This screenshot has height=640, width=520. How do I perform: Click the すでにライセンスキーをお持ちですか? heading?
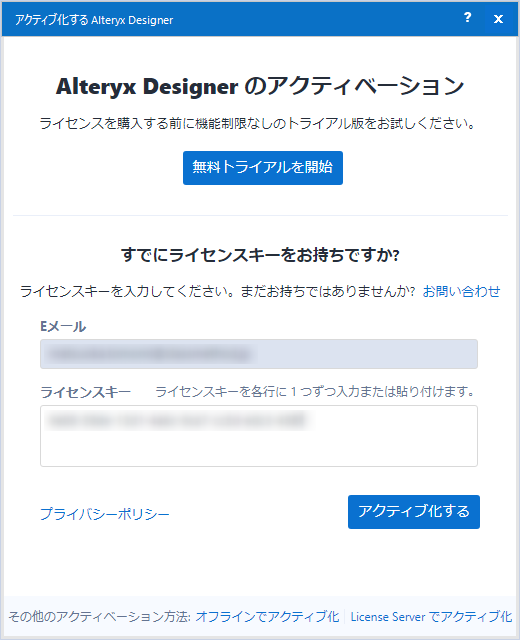260,255
